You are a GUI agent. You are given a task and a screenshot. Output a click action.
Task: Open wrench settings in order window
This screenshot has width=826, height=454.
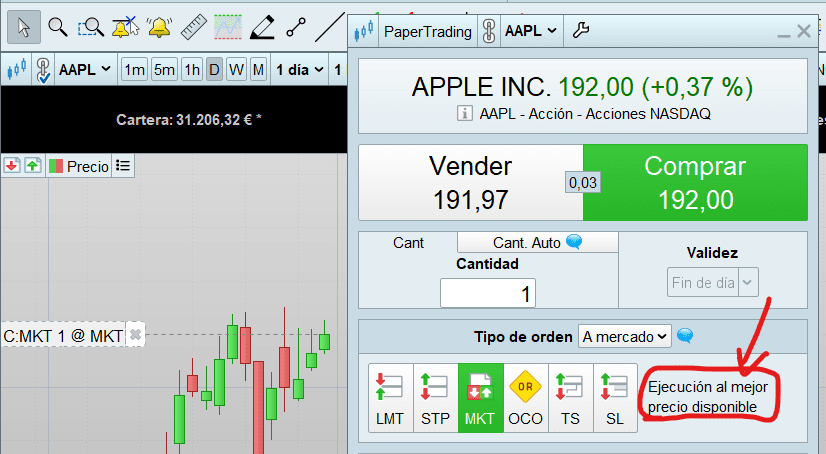(581, 30)
